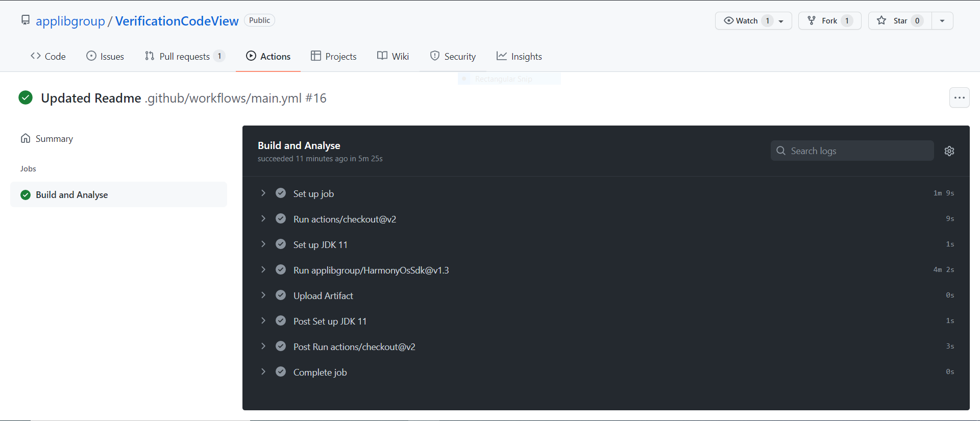980x421 pixels.
Task: Expand the Set up JDK 11 step
Action: click(263, 244)
